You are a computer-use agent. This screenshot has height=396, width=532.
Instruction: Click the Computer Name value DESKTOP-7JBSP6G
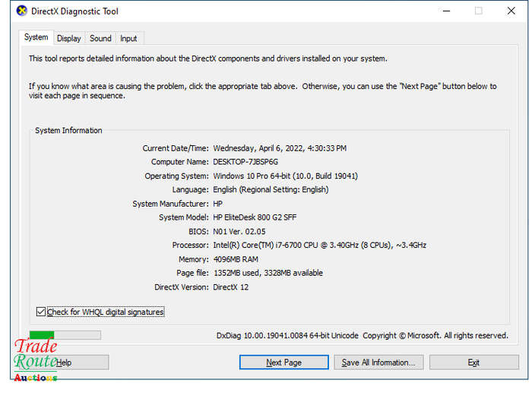click(245, 162)
